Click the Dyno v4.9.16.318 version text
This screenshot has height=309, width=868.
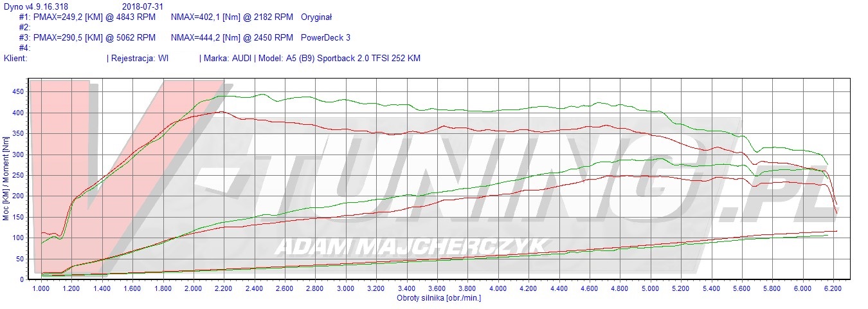click(x=36, y=7)
